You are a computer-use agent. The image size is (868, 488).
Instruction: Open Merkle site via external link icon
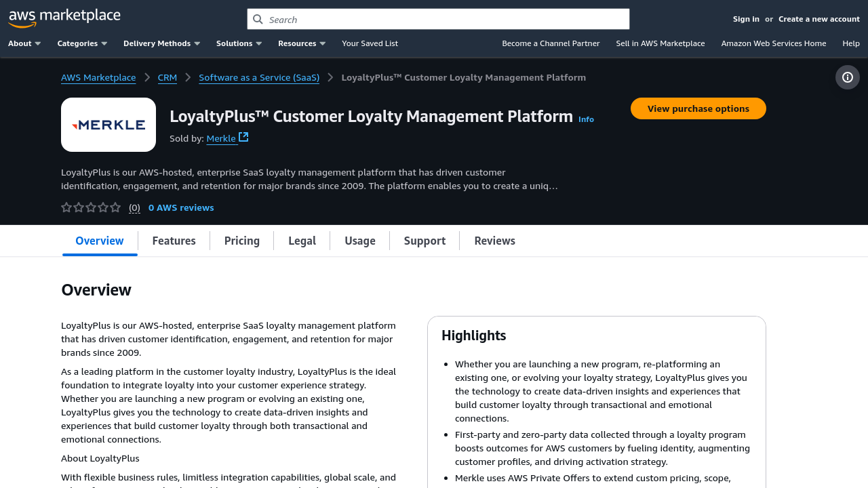(x=244, y=136)
